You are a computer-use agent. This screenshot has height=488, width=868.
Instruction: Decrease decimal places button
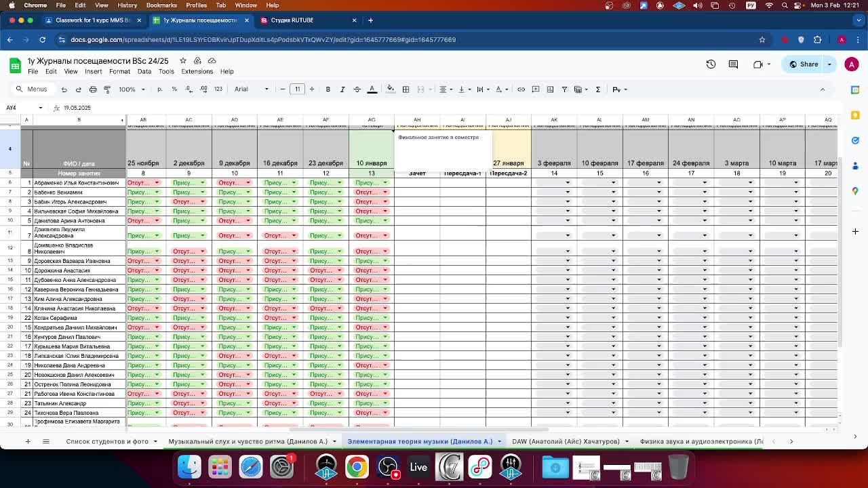188,89
